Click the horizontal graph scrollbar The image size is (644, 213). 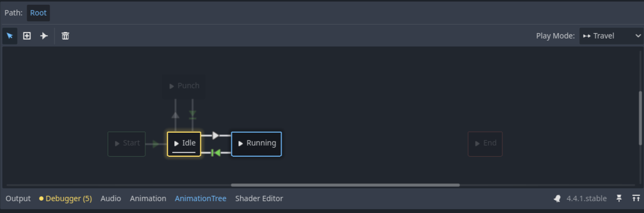[x=345, y=185]
